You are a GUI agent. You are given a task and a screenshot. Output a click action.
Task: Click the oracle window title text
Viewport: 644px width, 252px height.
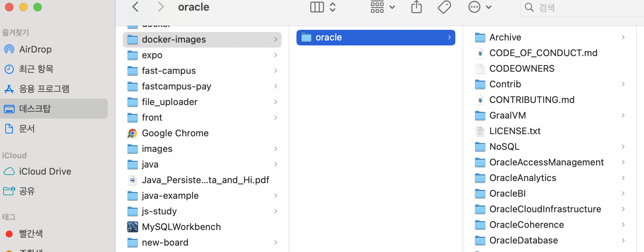(x=194, y=7)
